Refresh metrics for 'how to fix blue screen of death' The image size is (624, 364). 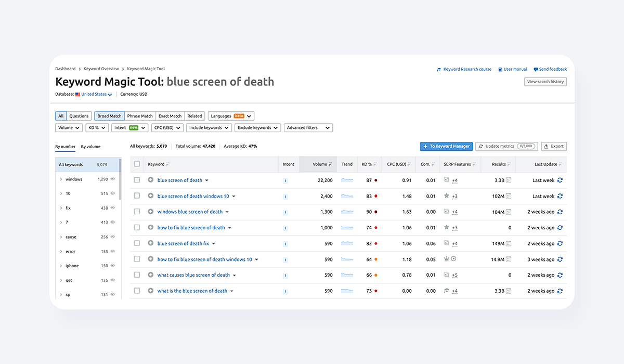click(x=560, y=228)
